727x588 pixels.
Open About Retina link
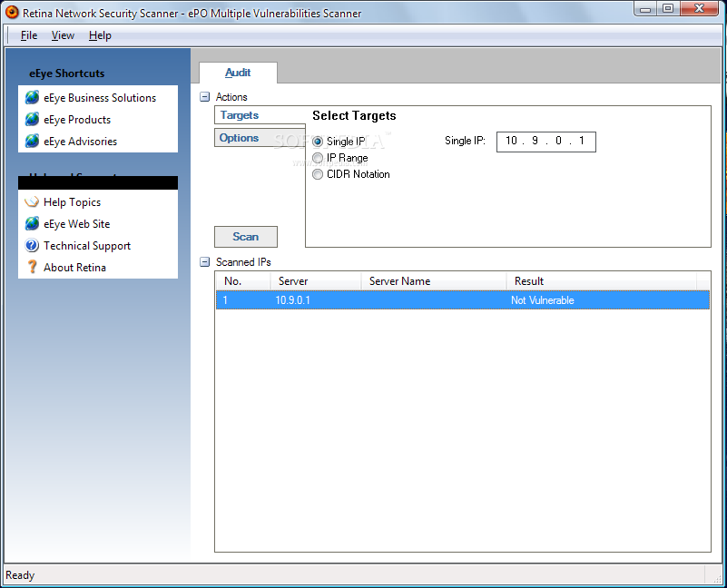[74, 268]
